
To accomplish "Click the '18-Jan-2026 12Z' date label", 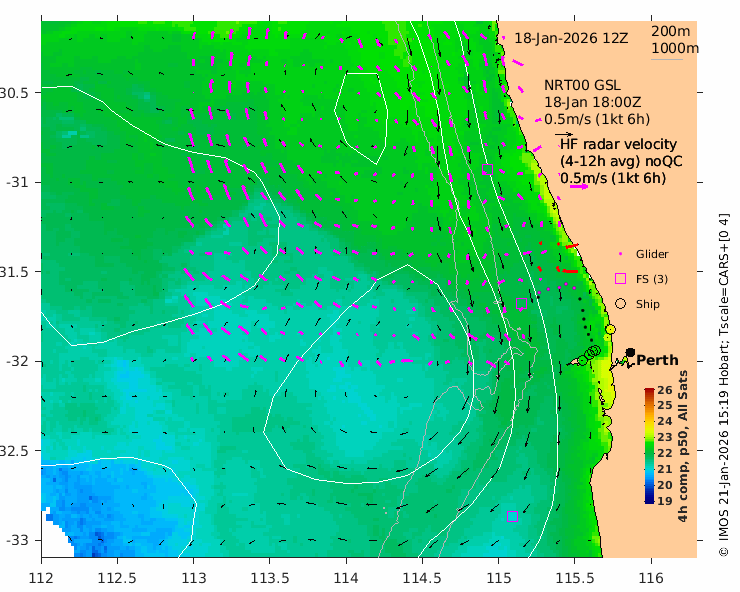I will tap(571, 38).
